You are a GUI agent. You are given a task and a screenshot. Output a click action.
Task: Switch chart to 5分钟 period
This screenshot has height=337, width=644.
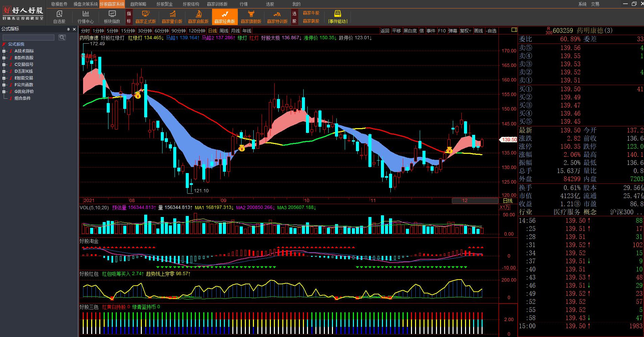112,31
